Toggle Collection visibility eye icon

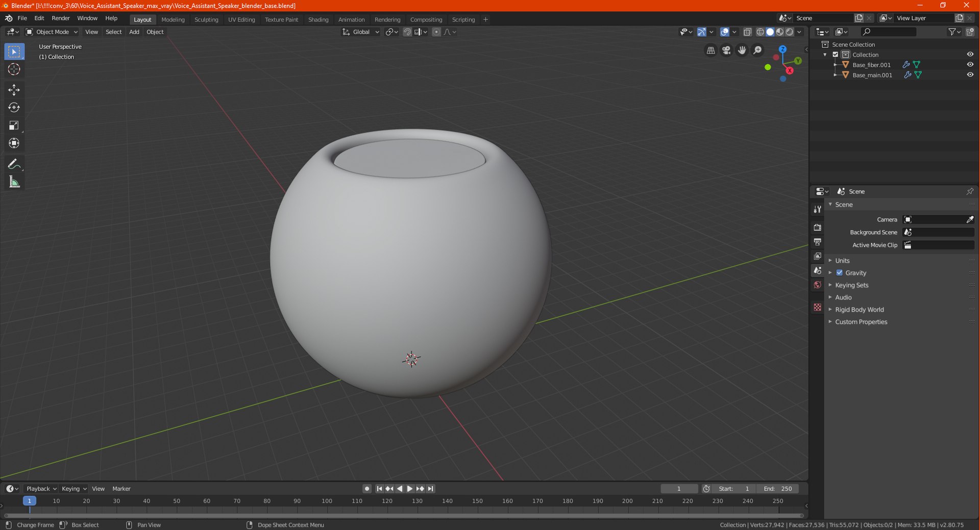970,55
